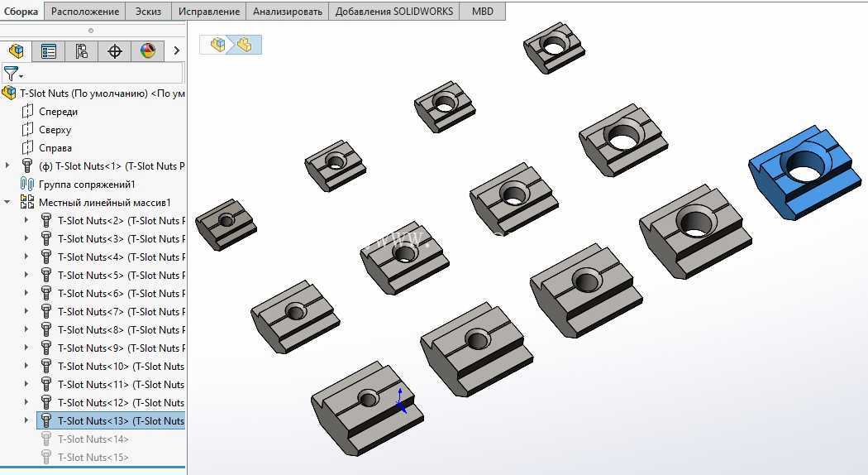
Task: Switch to the Анализировать tab
Action: click(x=288, y=11)
